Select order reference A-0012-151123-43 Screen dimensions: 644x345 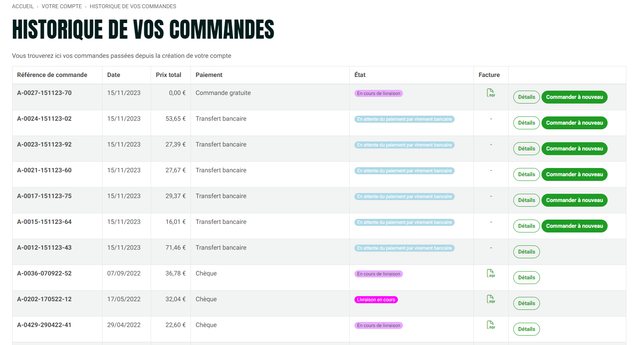44,248
